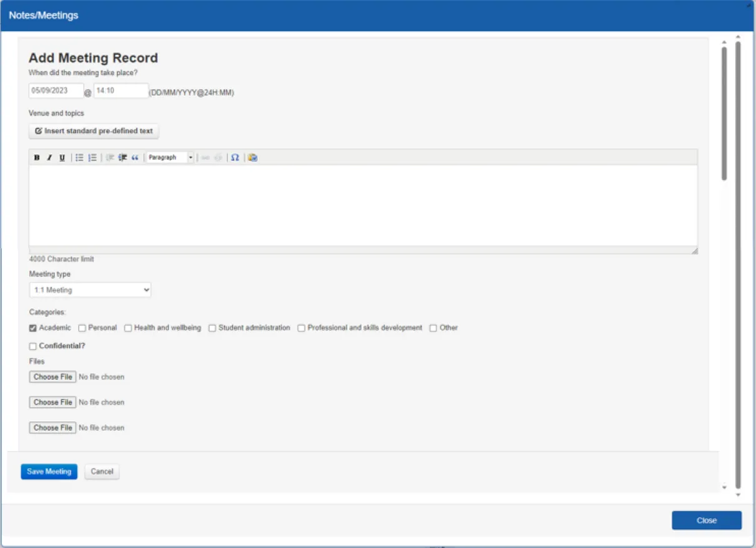Uncheck the Academic category

coord(31,327)
